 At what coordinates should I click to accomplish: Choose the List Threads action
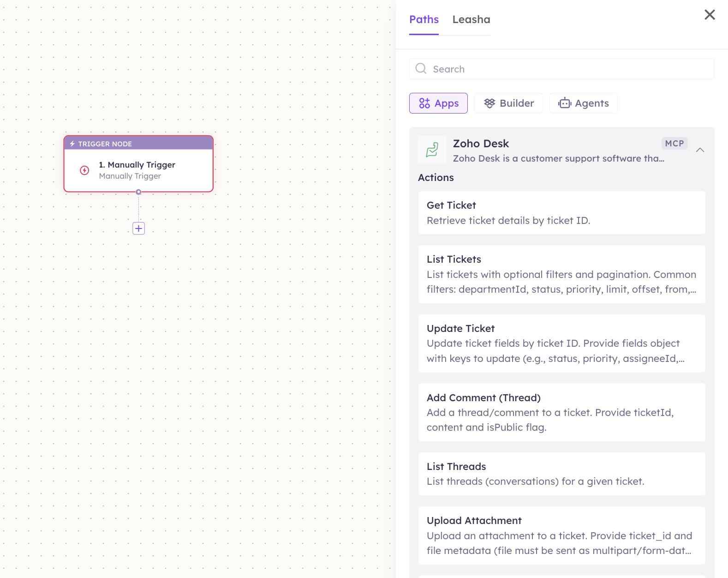(x=561, y=474)
